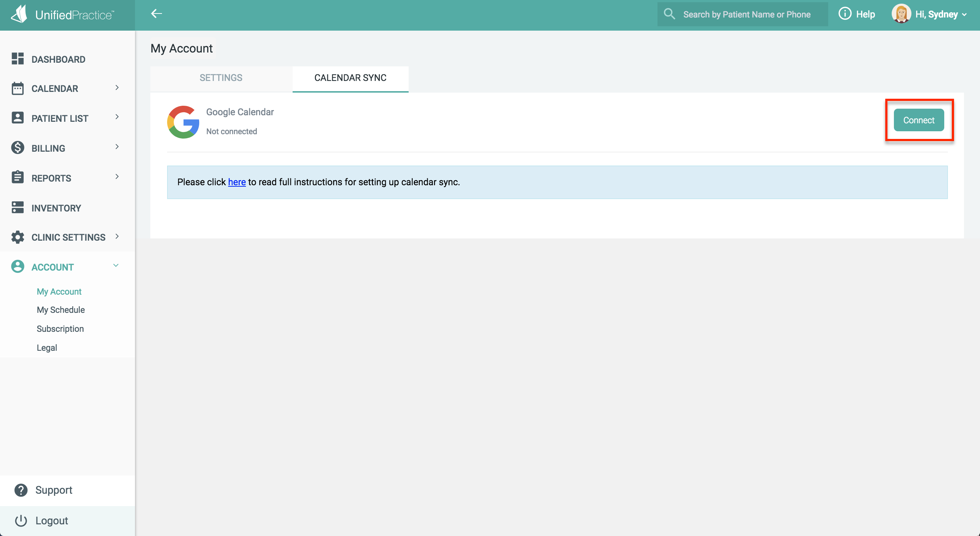This screenshot has width=980, height=536.
Task: Click the Logout power icon
Action: 21,520
